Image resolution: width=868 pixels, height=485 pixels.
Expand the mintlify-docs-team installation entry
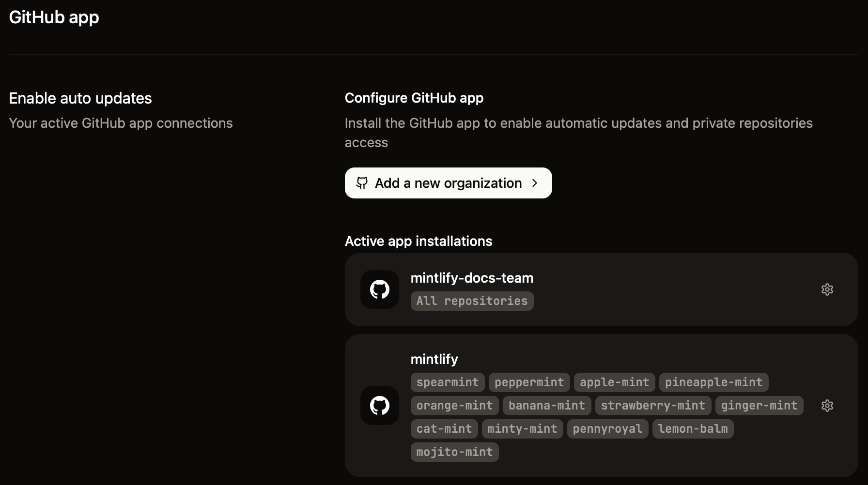coord(601,289)
